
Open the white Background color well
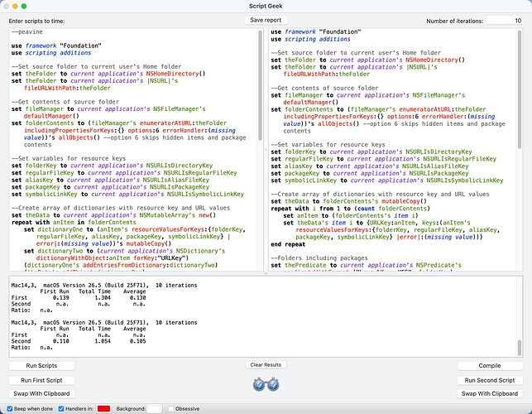[155, 408]
